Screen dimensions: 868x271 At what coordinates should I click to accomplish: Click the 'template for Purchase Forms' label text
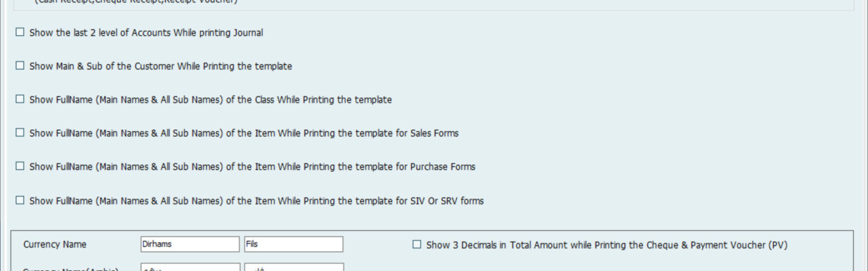pyautogui.click(x=415, y=167)
